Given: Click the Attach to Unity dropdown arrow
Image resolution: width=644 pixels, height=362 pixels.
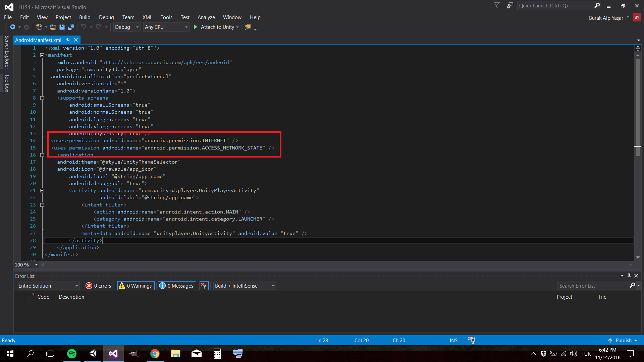Looking at the screenshot, I should coord(237,27).
